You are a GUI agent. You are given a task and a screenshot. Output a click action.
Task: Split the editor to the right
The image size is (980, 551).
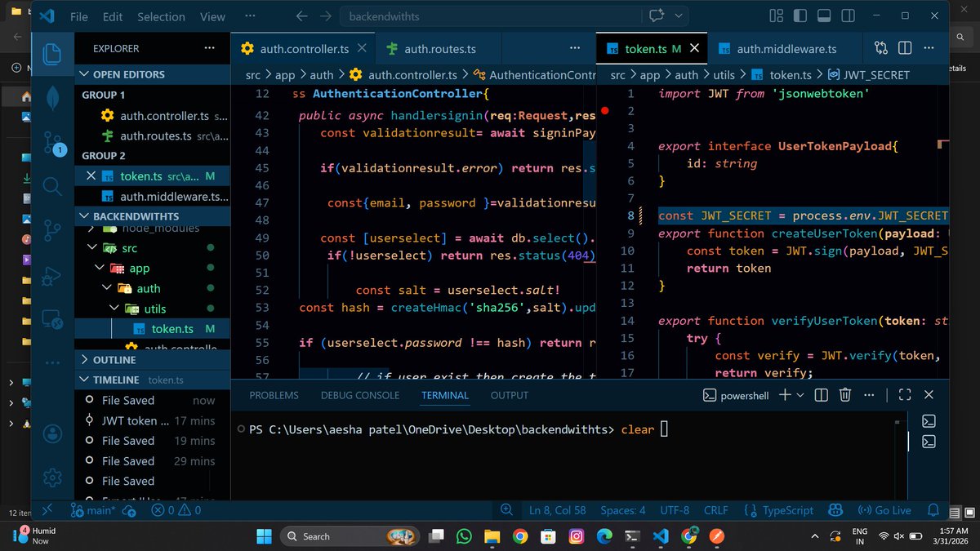point(905,48)
